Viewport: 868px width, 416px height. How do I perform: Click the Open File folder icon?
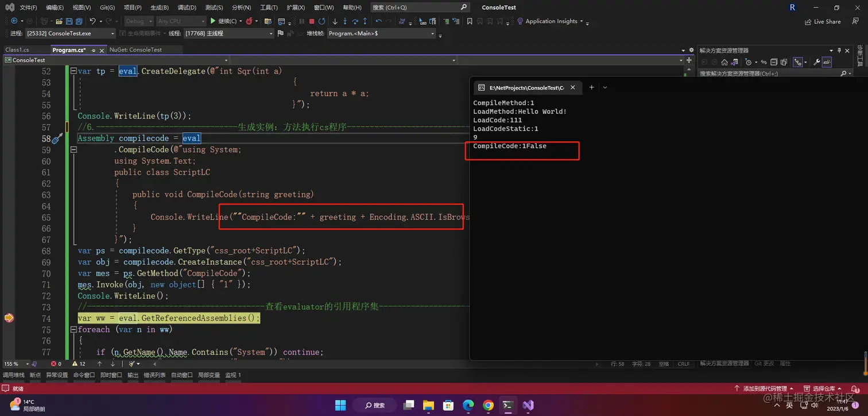click(59, 21)
